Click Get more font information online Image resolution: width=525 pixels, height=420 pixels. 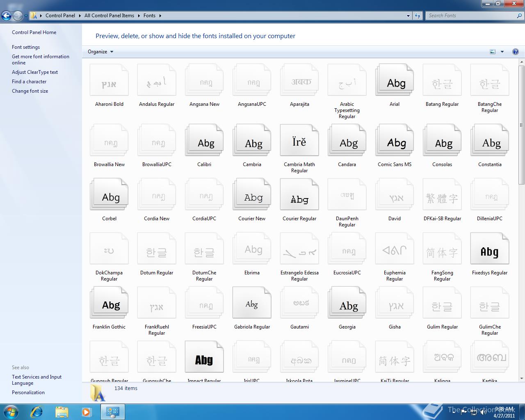click(x=41, y=59)
